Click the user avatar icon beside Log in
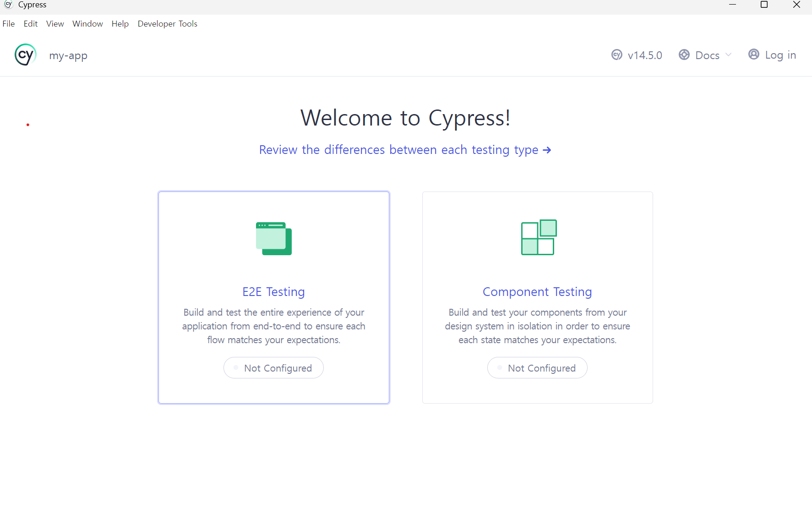Image resolution: width=812 pixels, height=531 pixels. 754,55
